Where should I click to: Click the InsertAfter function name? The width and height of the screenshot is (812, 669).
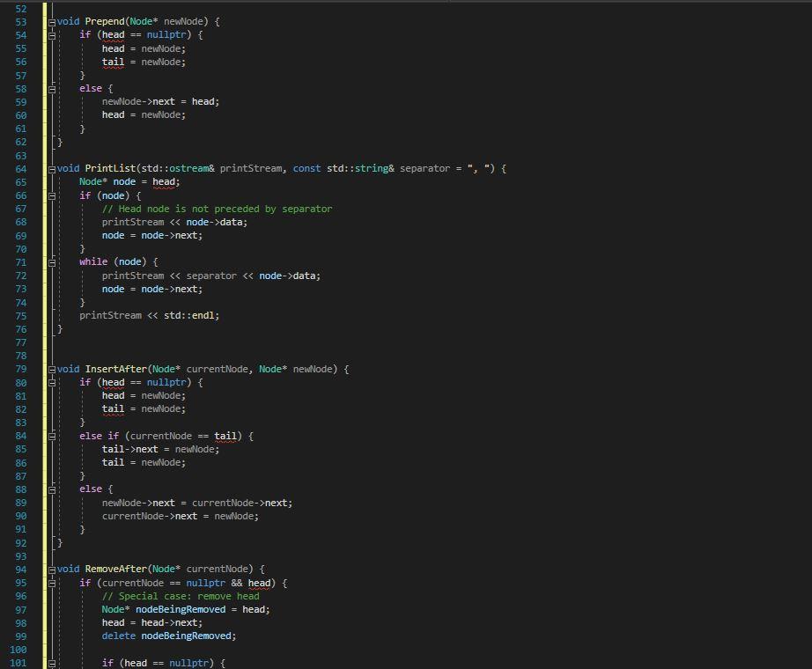(116, 369)
